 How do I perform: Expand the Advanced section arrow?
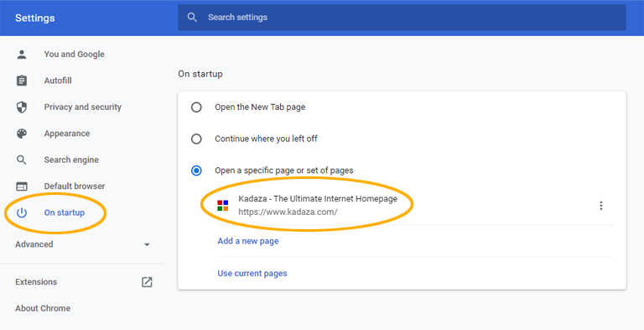[147, 244]
